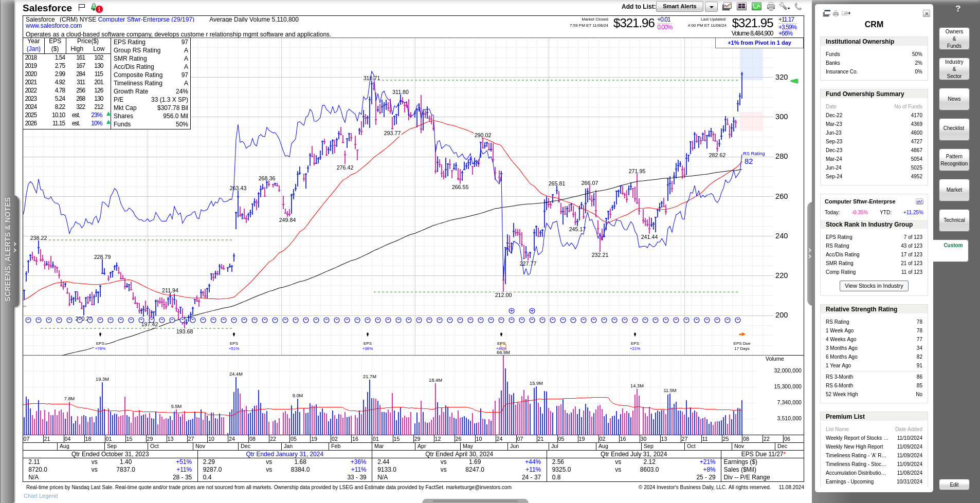
Task: Click the horizontal scrollbar handle at bottom
Action: point(475,500)
